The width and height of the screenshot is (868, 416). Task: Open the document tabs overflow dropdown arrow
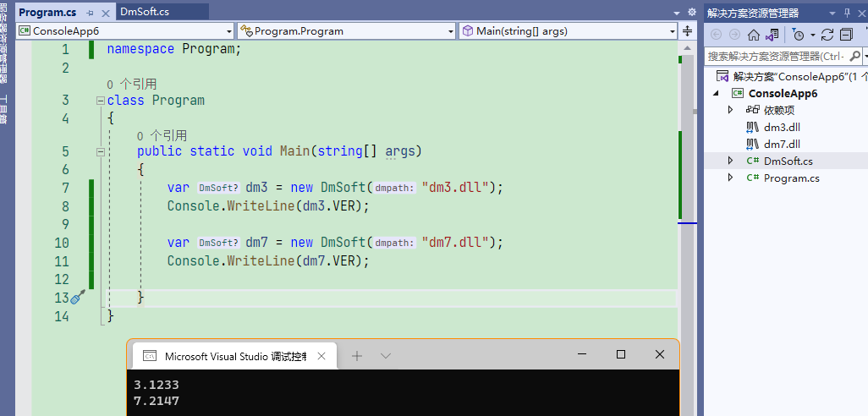(x=677, y=12)
